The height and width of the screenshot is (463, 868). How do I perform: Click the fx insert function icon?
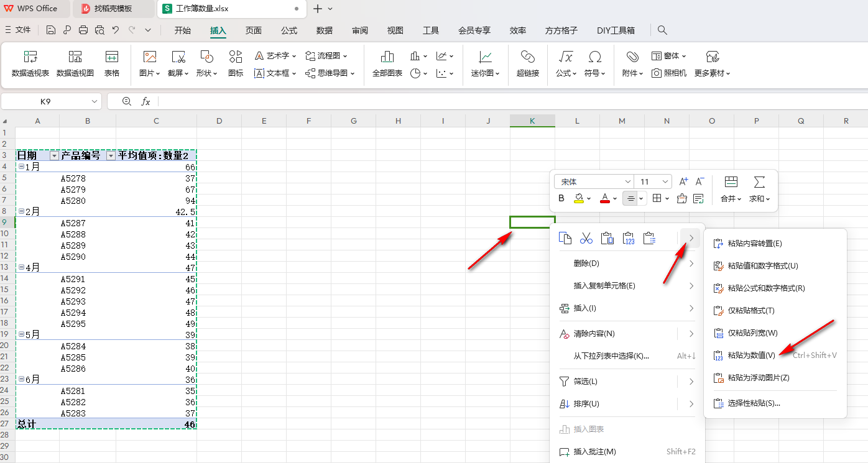click(x=146, y=101)
